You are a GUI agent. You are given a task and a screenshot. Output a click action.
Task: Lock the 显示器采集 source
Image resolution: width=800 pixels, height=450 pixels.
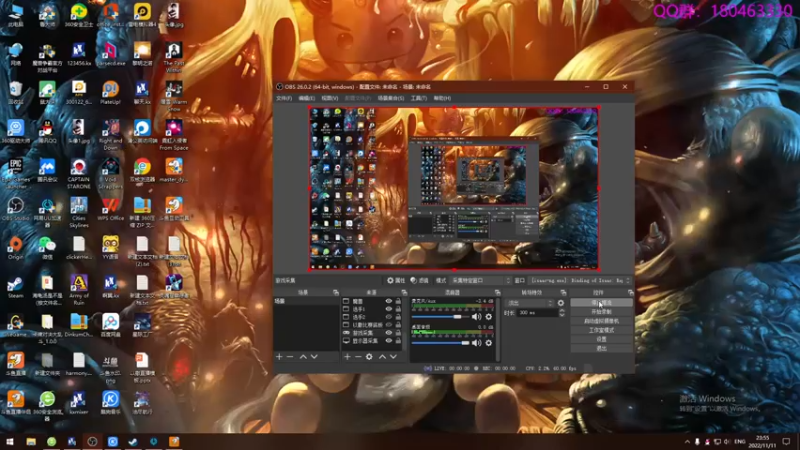[398, 341]
